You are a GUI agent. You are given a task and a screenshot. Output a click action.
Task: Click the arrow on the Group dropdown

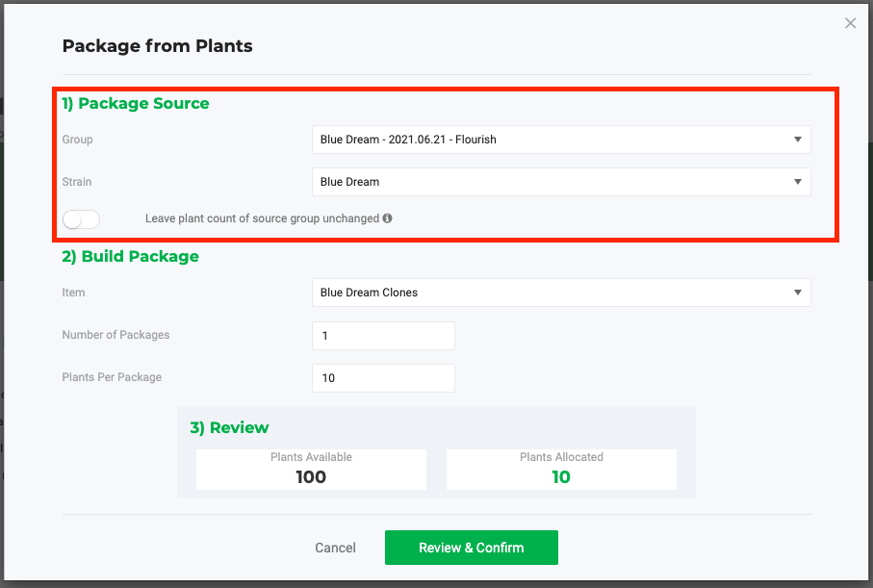(797, 140)
